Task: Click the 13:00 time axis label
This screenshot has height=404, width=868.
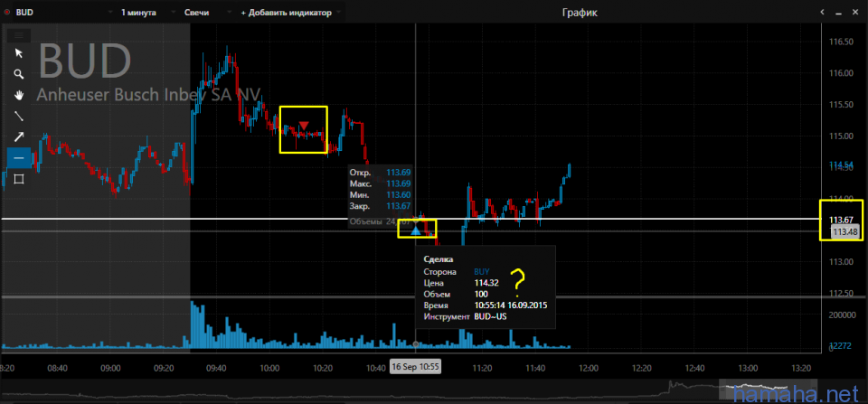Action: (749, 368)
